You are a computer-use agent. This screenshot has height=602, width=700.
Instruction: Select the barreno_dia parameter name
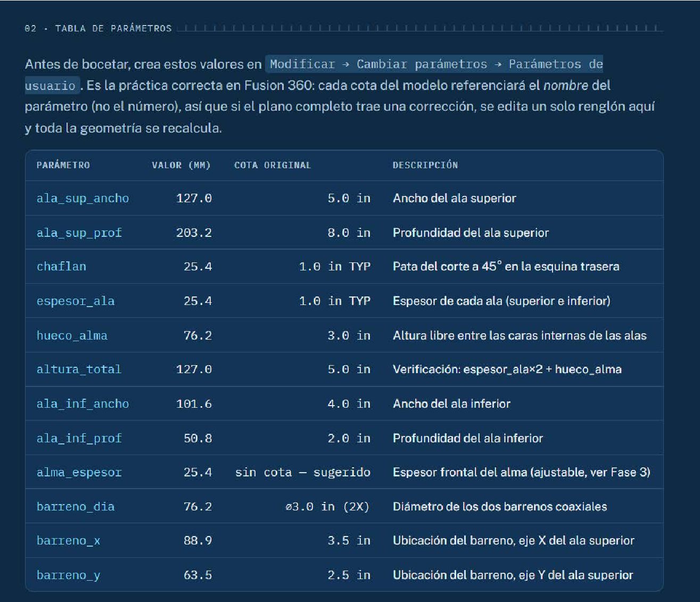point(76,506)
